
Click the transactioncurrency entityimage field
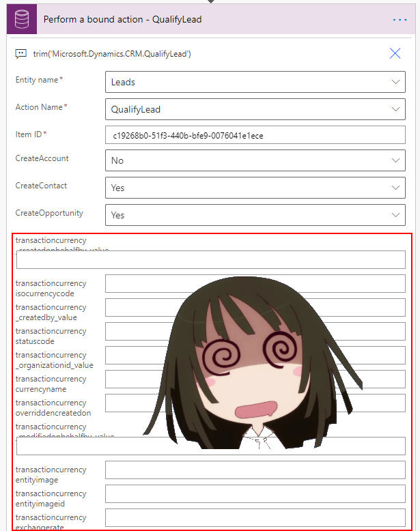pyautogui.click(x=255, y=470)
